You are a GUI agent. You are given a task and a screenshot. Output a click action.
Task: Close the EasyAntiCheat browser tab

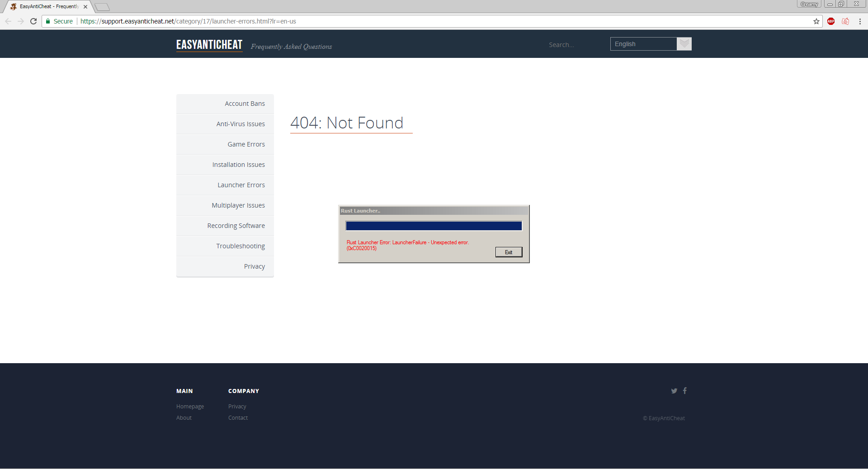[x=85, y=7]
